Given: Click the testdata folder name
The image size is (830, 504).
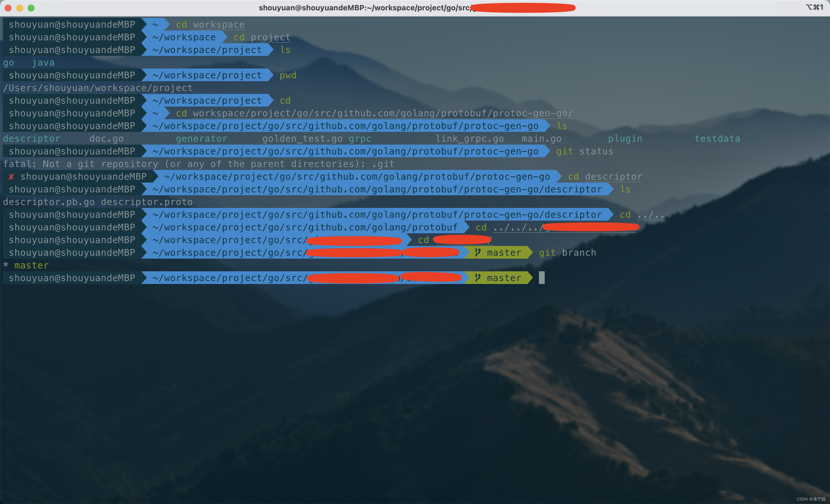Looking at the screenshot, I should [x=717, y=139].
